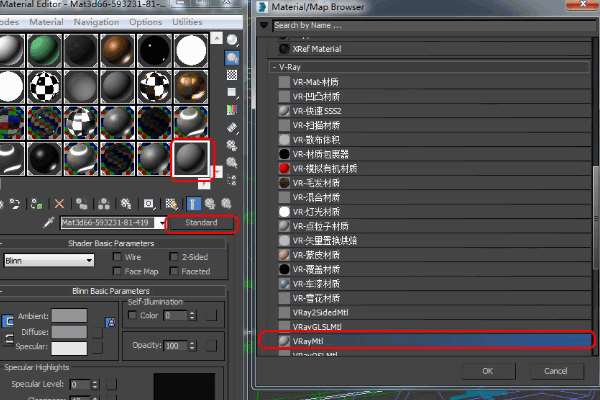600x400 pixels.
Task: Adjust the Self-Illumination value spinner arrows
Action: click(192, 315)
